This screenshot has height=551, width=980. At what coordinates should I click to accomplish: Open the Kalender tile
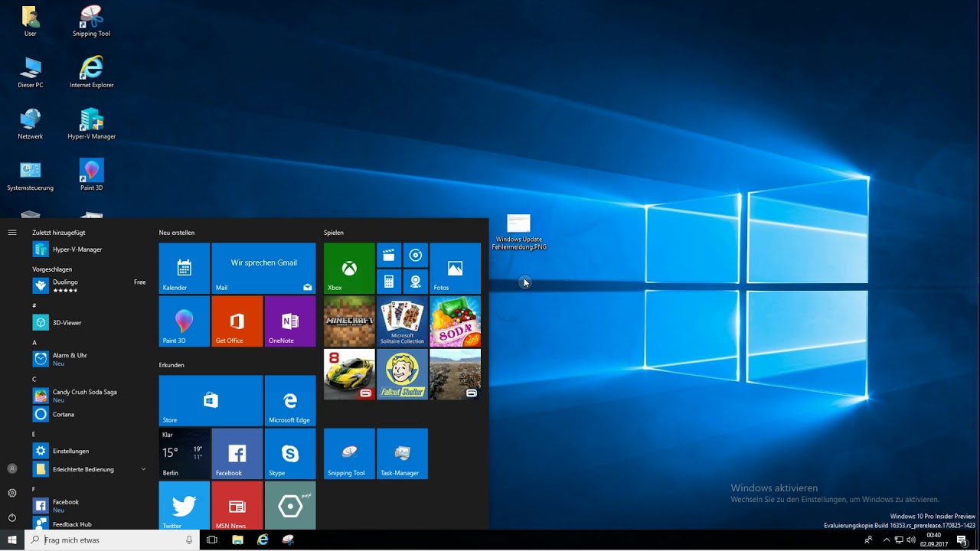[184, 268]
